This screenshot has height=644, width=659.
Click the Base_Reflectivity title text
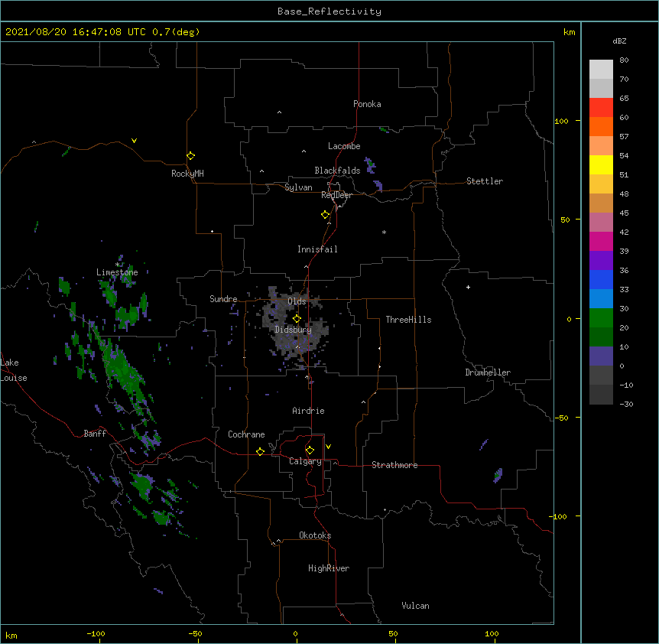point(329,11)
